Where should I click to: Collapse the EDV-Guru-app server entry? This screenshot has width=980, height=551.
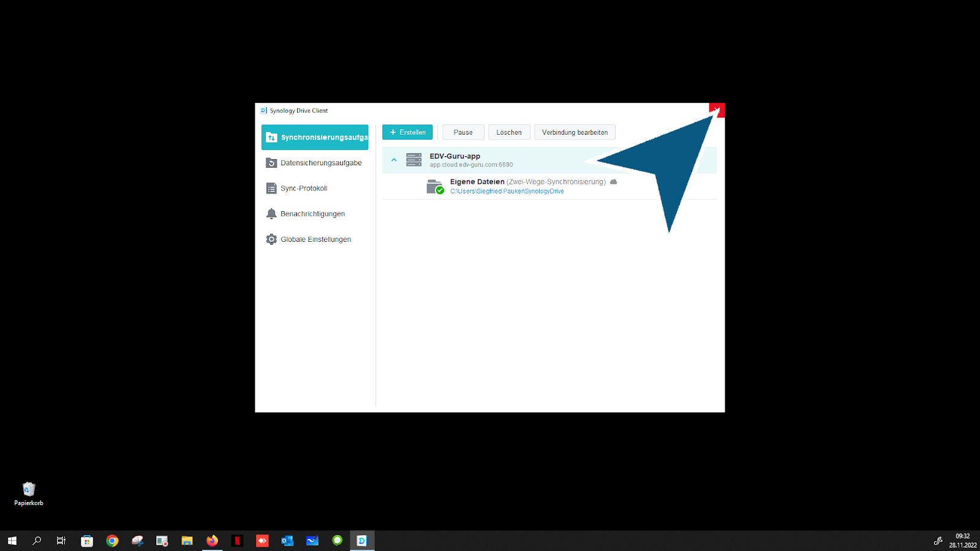pos(394,160)
